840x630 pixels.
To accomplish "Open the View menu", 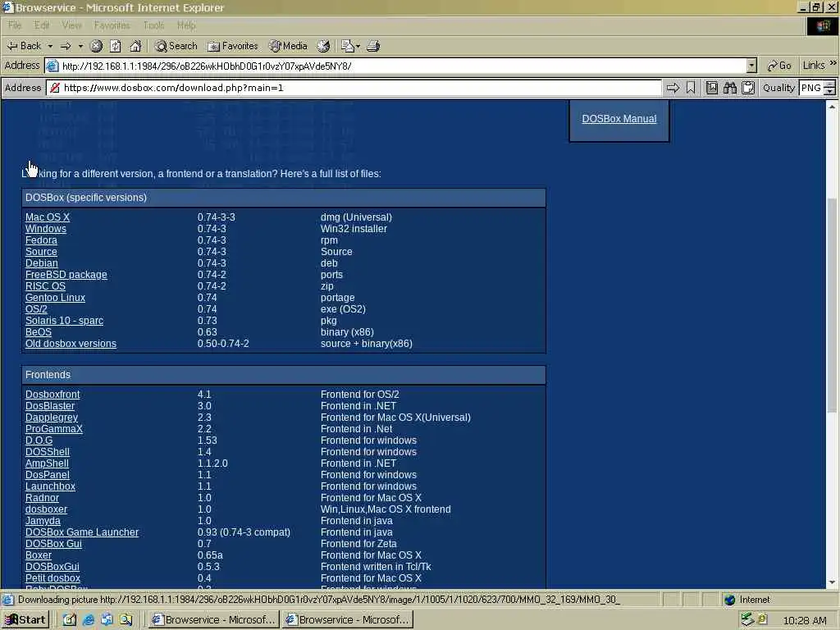I will (x=72, y=25).
